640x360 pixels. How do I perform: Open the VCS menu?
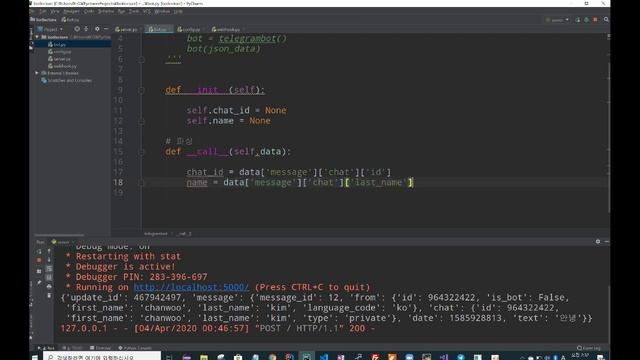[x=147, y=11]
